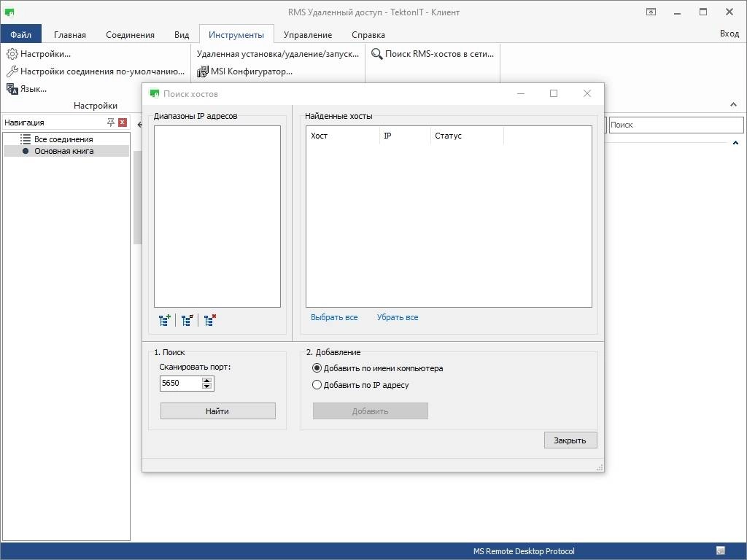
Task: Select the Инструменты tab
Action: [236, 35]
